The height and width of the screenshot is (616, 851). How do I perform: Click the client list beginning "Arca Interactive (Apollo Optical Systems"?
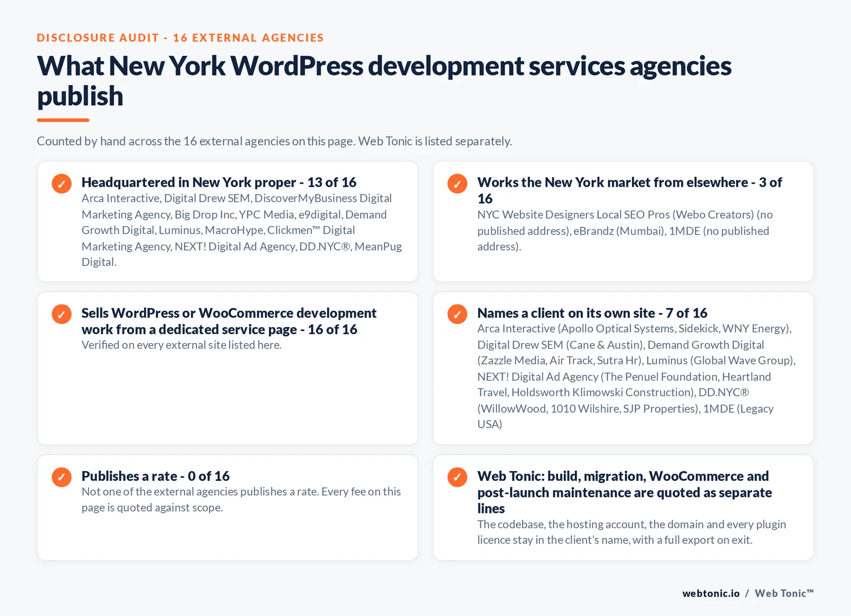[x=636, y=376]
